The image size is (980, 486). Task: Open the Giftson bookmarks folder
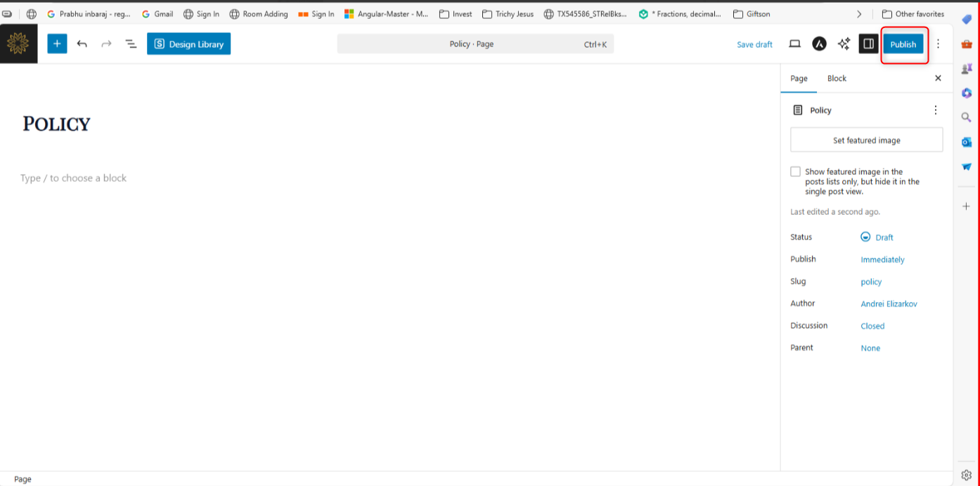[751, 14]
